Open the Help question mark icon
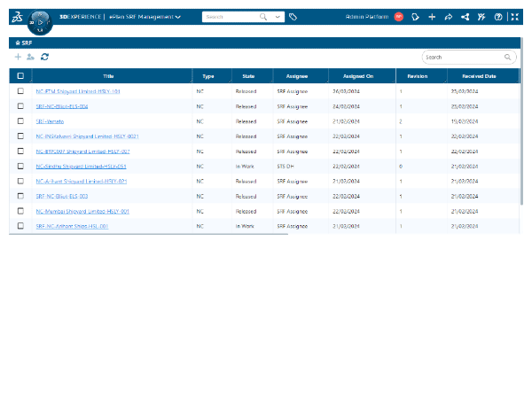Image resolution: width=532 pixels, height=420 pixels. click(498, 17)
